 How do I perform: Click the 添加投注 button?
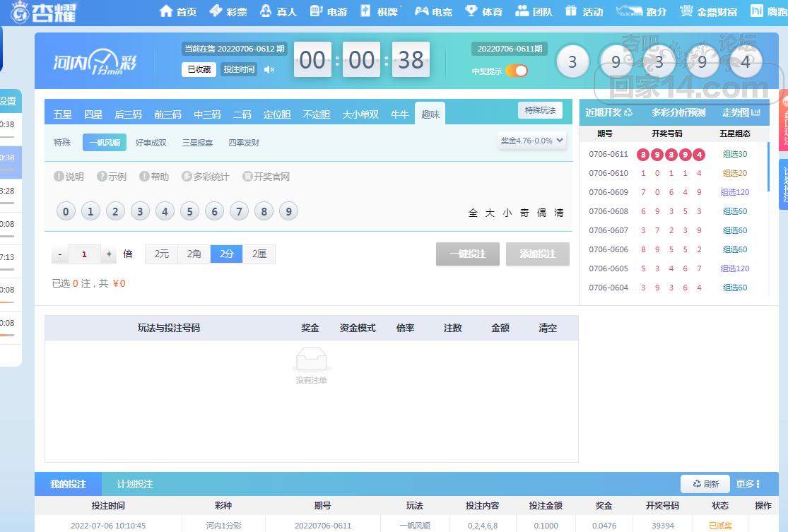537,254
